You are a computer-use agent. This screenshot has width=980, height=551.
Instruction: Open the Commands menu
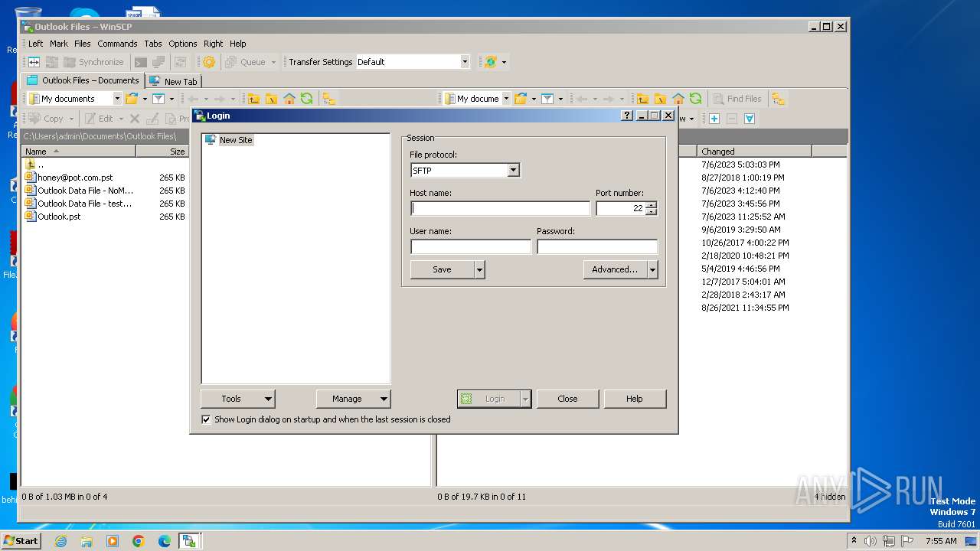coord(117,44)
